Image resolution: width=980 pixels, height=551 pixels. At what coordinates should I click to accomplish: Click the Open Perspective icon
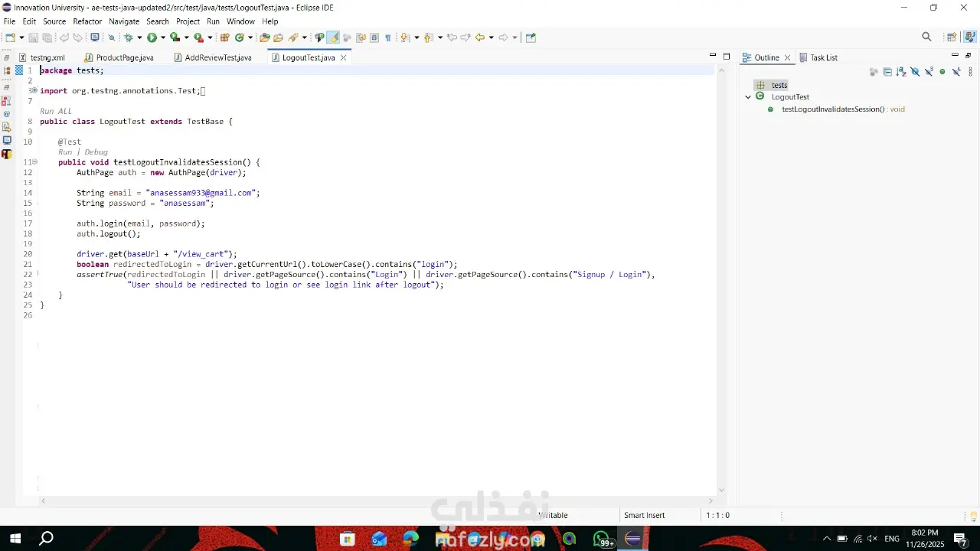tap(952, 37)
